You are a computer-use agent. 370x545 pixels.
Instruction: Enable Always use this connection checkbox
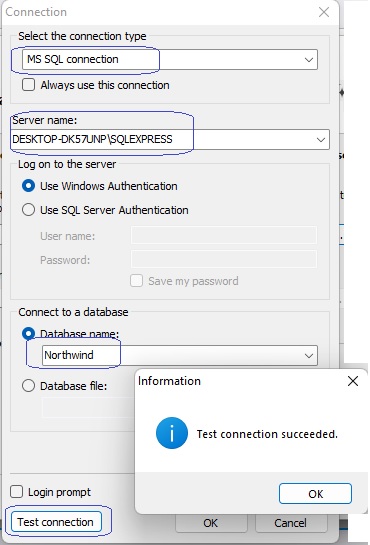(x=28, y=85)
